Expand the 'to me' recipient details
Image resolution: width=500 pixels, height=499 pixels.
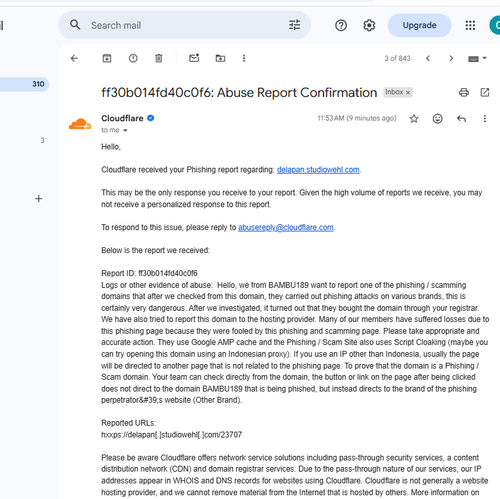tap(125, 130)
